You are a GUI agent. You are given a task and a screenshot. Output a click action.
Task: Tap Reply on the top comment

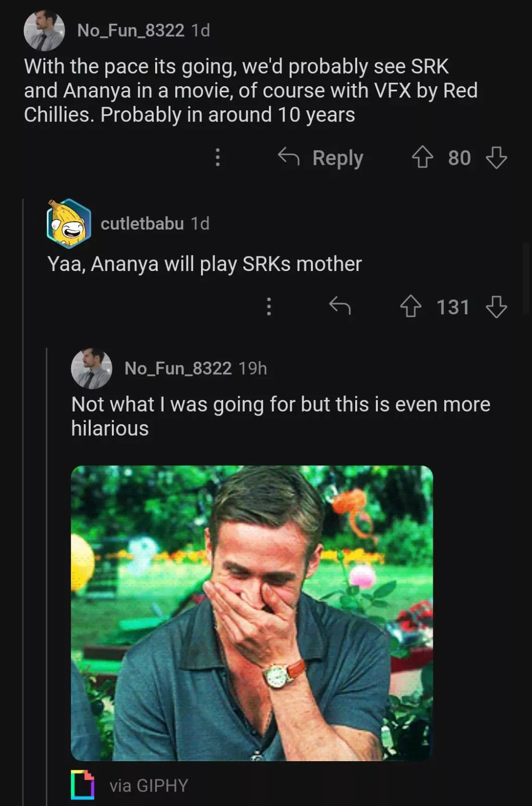click(x=321, y=158)
